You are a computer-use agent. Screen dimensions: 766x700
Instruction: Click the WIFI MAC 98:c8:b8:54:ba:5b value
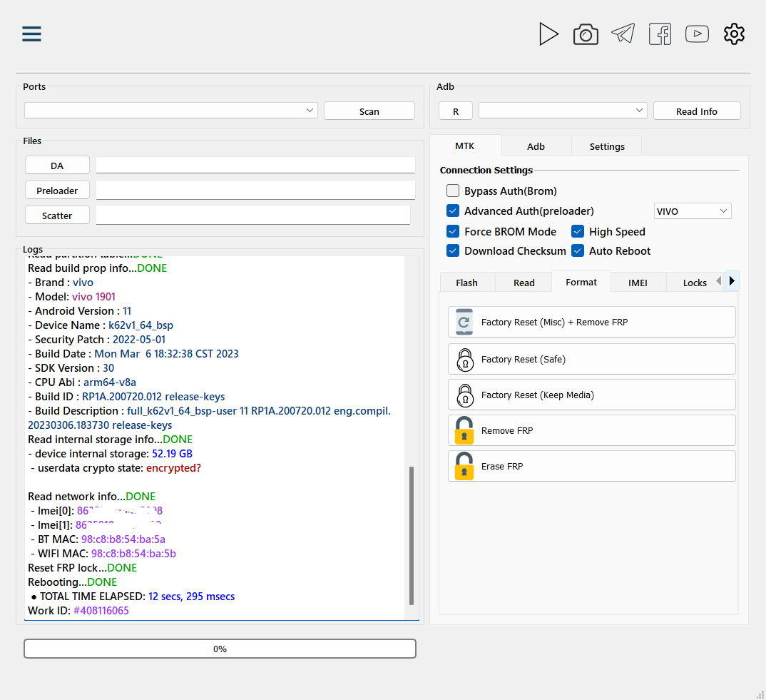coord(133,553)
